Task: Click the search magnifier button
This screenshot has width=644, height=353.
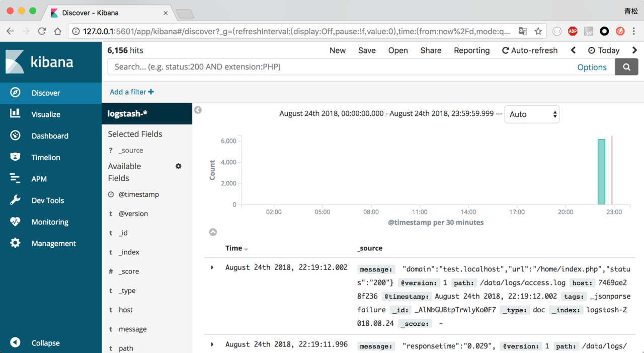Action: [x=626, y=67]
